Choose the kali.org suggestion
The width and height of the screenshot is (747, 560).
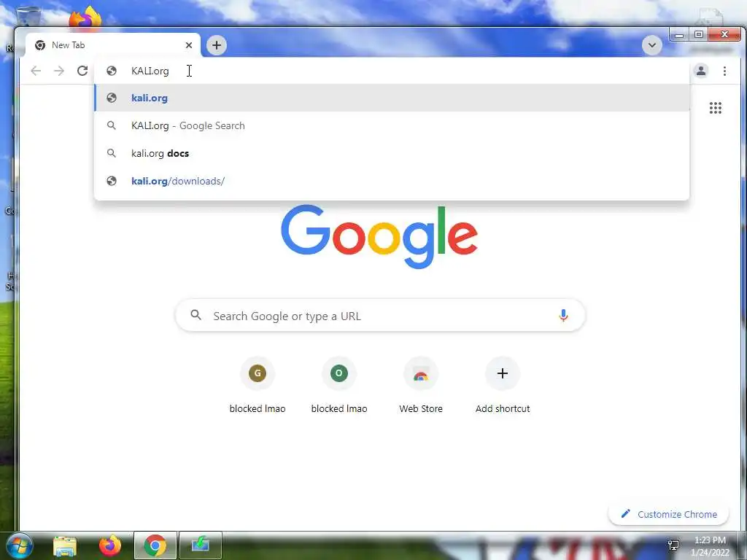[392, 98]
